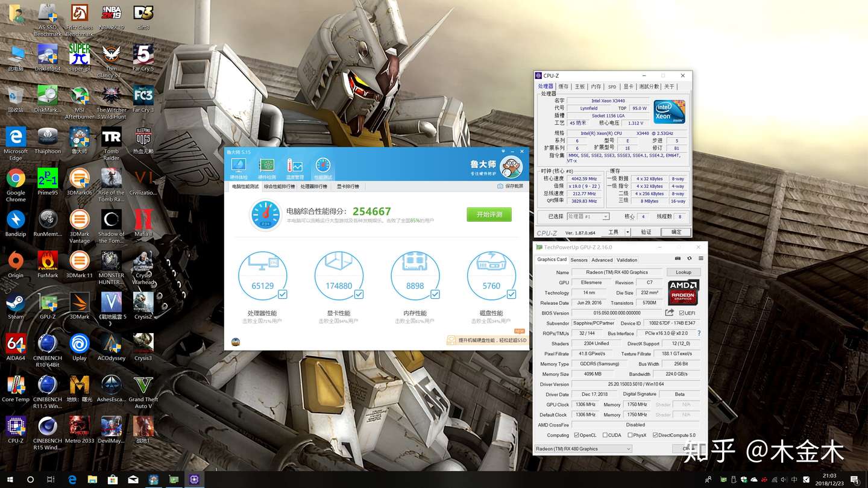The height and width of the screenshot is (488, 868).
Task: Open the 内存 tab in CPU-Z
Action: [596, 87]
